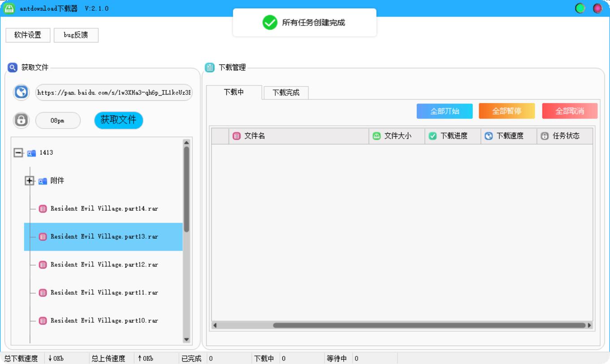The width and height of the screenshot is (610, 364).
Task: Click the extraction code input showing 08pm
Action: pyautogui.click(x=58, y=120)
